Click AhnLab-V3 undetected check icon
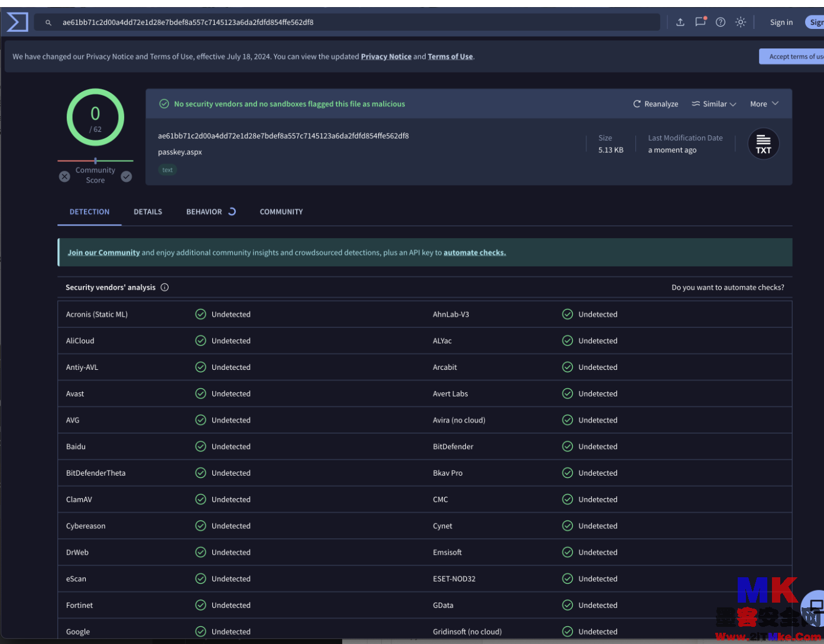Screen dimensions: 824x644 click(567, 314)
